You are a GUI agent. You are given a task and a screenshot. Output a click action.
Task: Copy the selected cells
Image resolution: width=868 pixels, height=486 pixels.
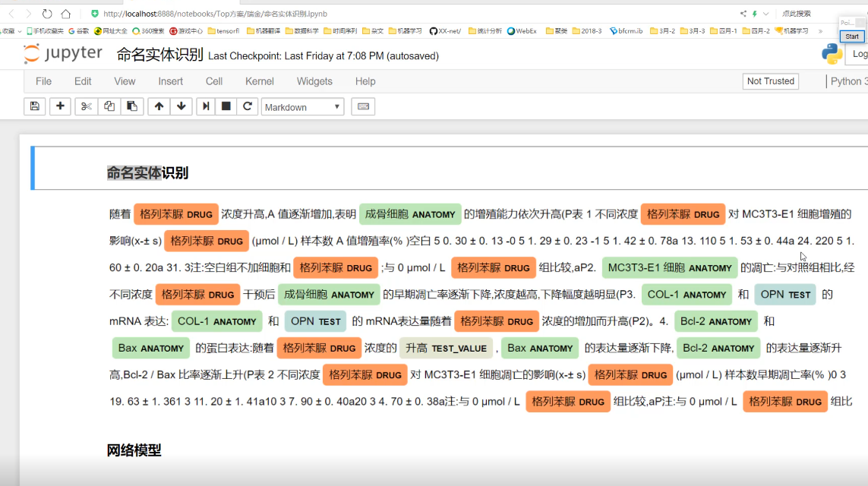coord(109,107)
